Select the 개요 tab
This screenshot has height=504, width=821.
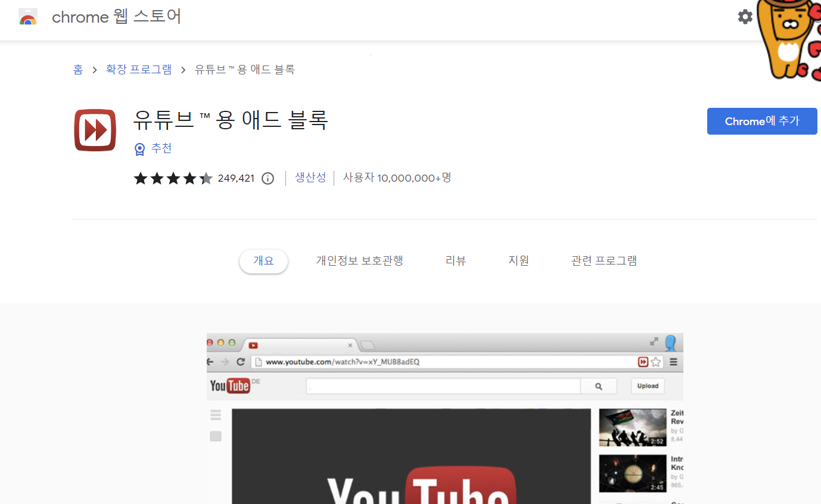263,261
